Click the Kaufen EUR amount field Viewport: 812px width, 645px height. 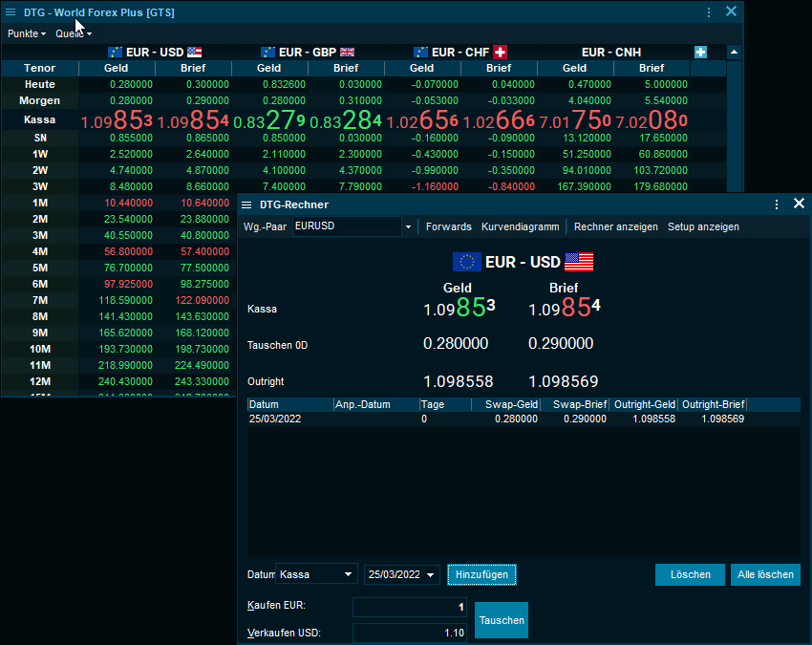click(x=409, y=608)
